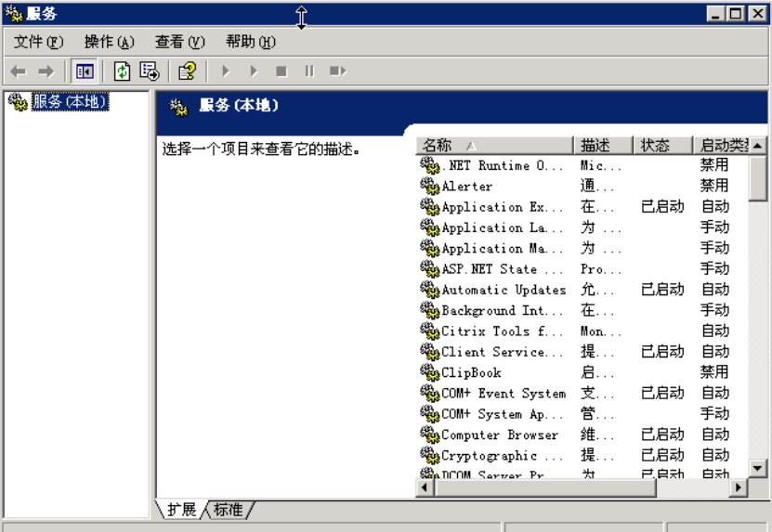The image size is (772, 532).
Task: Select the ClipBook service name
Action: 471,372
